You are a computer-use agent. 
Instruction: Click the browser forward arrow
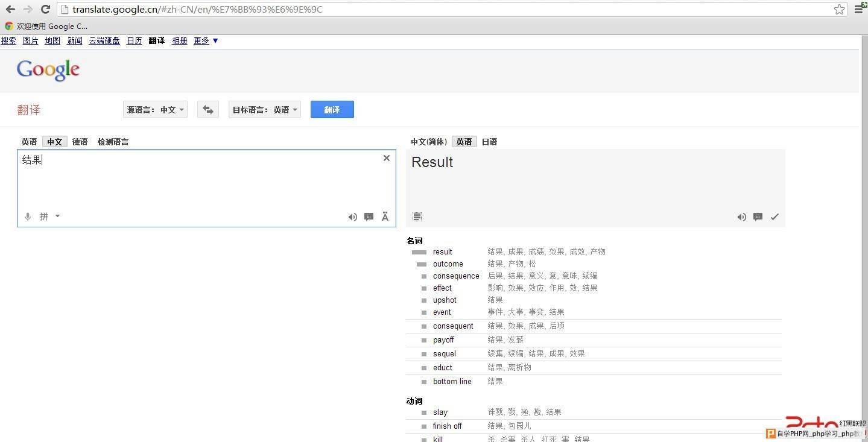(x=28, y=9)
